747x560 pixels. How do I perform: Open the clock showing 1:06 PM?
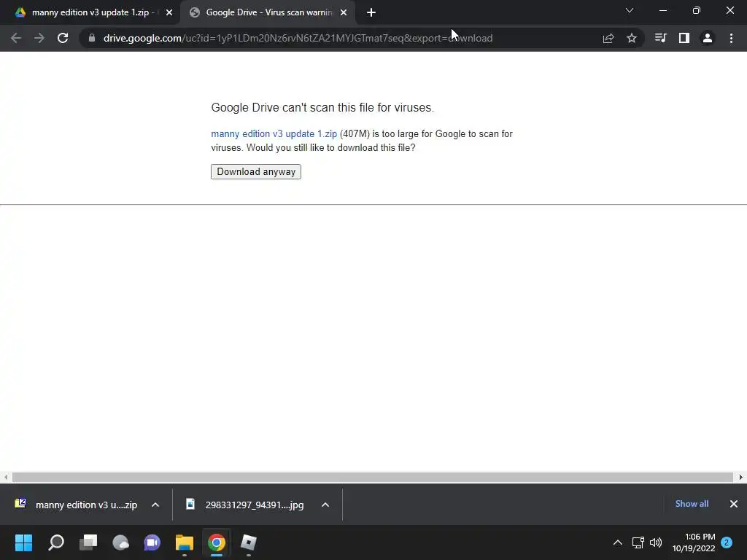(x=694, y=542)
